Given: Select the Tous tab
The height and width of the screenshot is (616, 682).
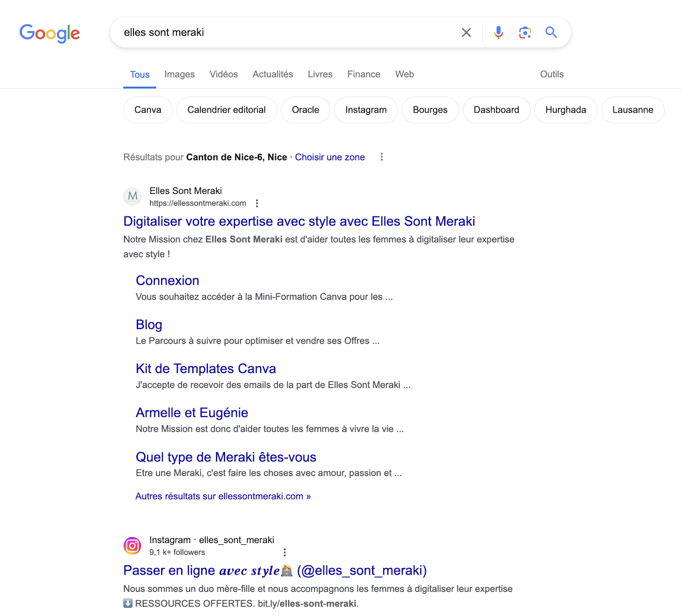Looking at the screenshot, I should click(140, 75).
